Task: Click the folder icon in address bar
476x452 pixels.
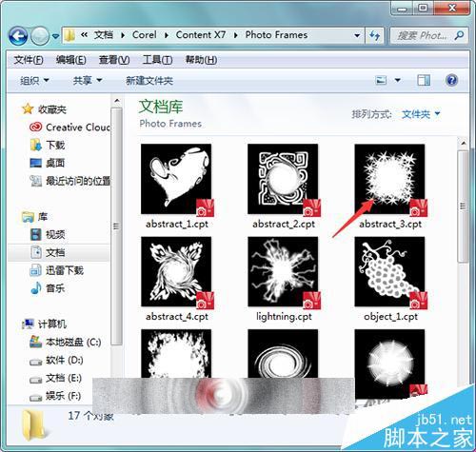Action: tap(69, 35)
